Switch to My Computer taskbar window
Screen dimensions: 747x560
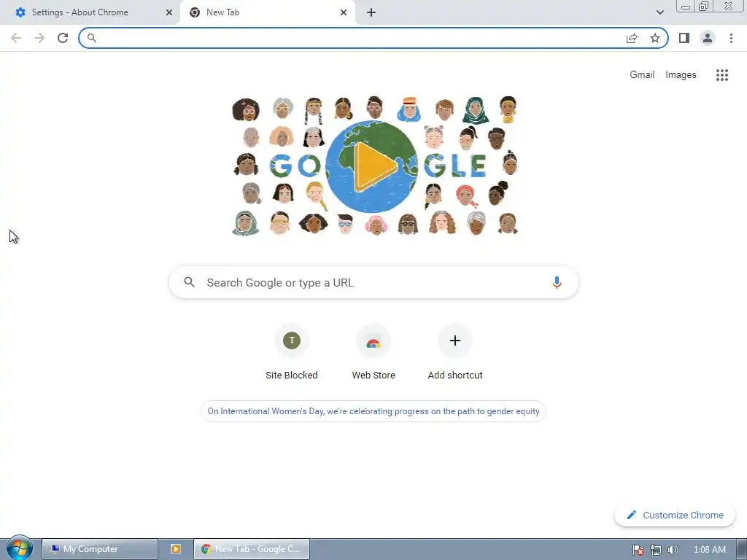click(99, 549)
